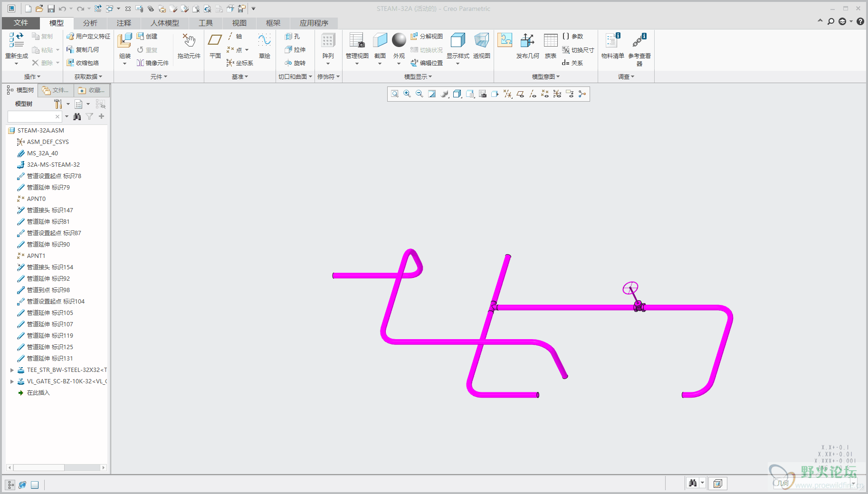Switch to the 注释 (Annotate) tab

124,23
